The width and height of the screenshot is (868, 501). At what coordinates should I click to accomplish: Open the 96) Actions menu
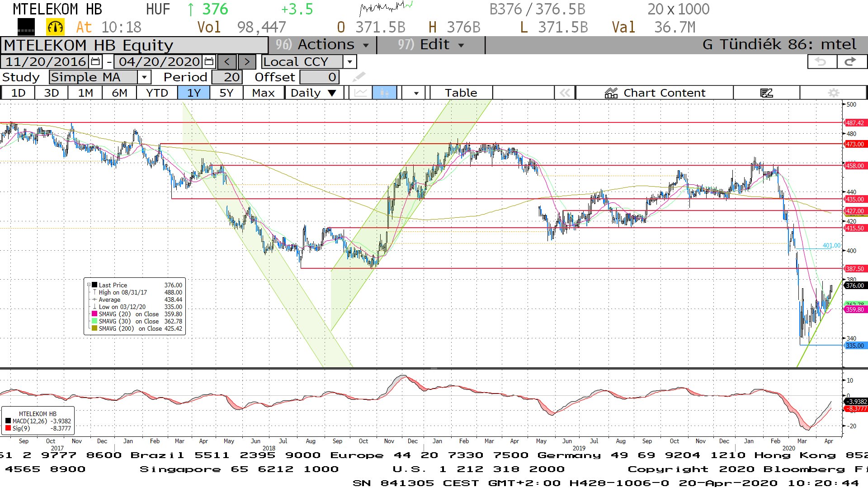click(322, 45)
